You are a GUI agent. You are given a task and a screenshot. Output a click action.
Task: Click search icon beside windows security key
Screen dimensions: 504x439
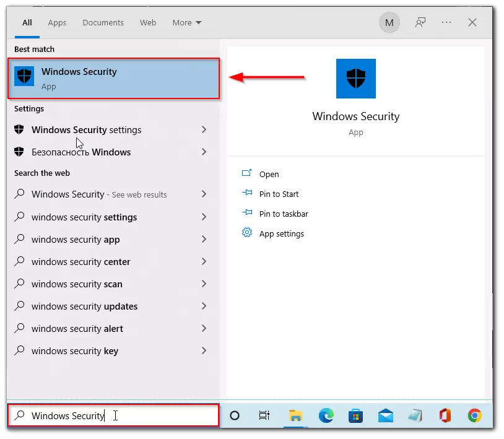point(19,350)
